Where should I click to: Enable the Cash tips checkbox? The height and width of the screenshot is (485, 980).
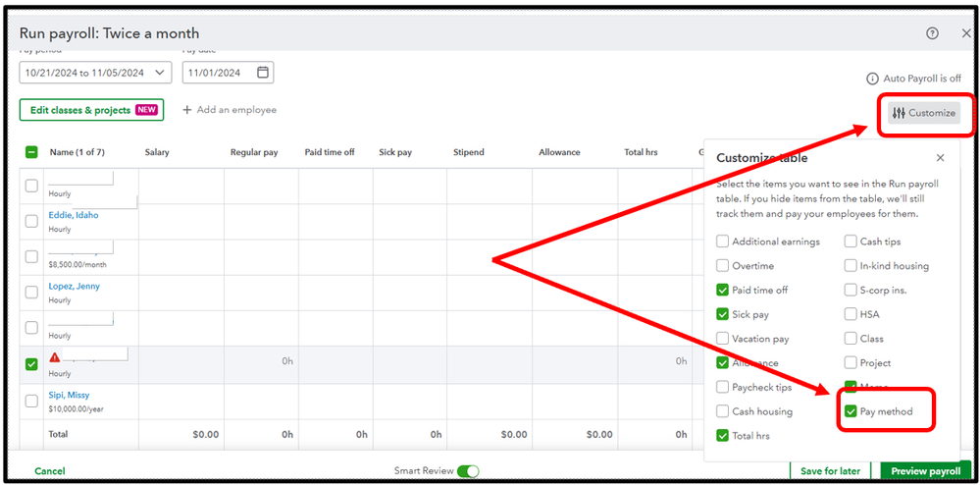tap(850, 242)
